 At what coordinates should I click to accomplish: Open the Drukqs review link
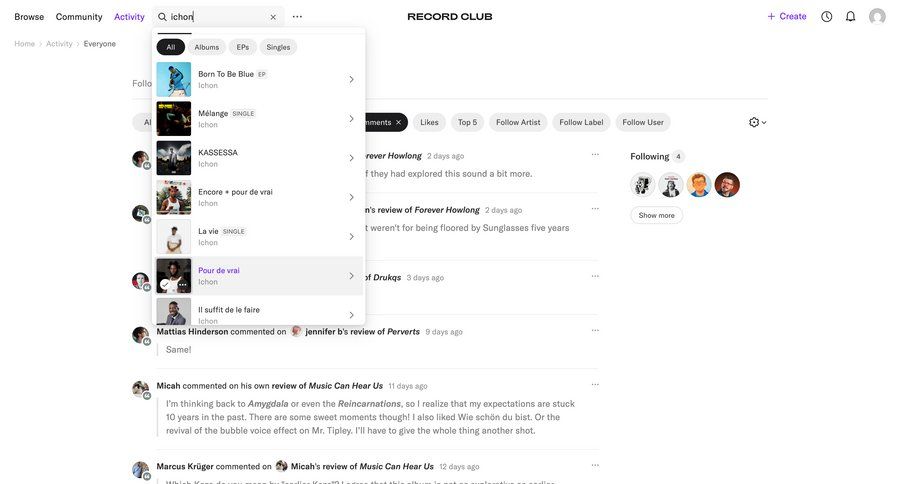coord(387,277)
